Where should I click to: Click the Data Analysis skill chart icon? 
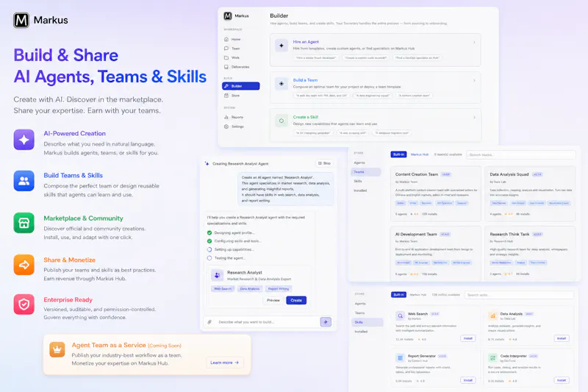click(x=492, y=316)
